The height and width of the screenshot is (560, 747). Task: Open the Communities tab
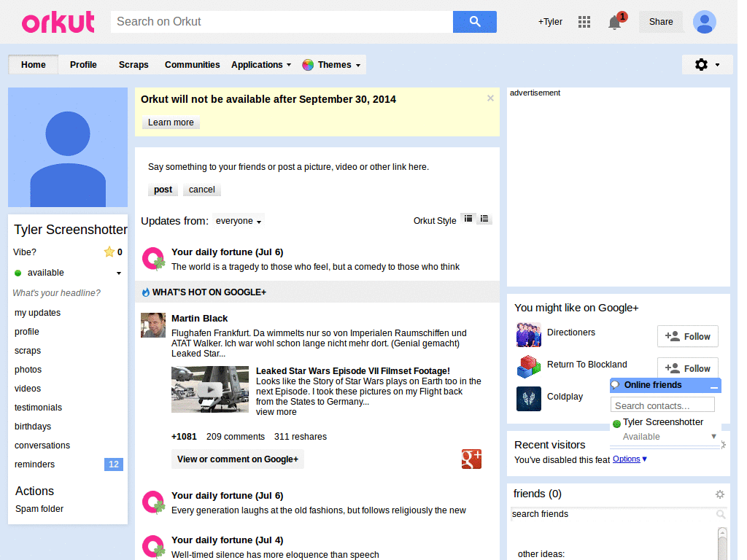193,65
